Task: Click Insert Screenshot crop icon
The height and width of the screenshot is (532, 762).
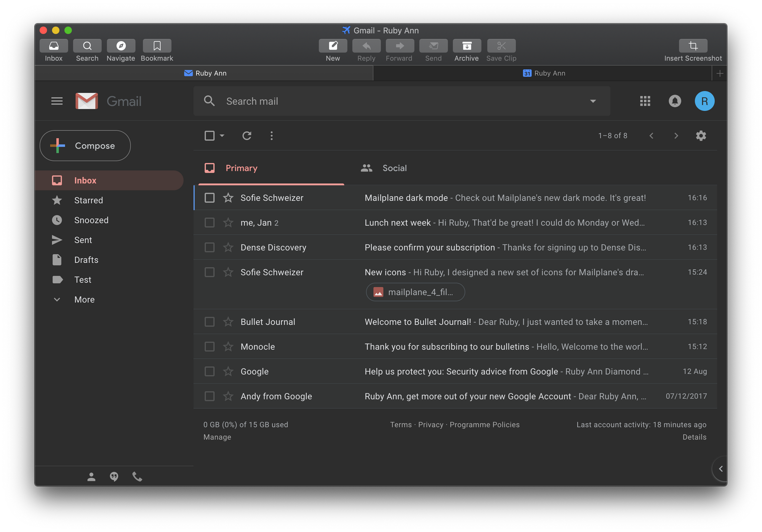Action: [693, 46]
